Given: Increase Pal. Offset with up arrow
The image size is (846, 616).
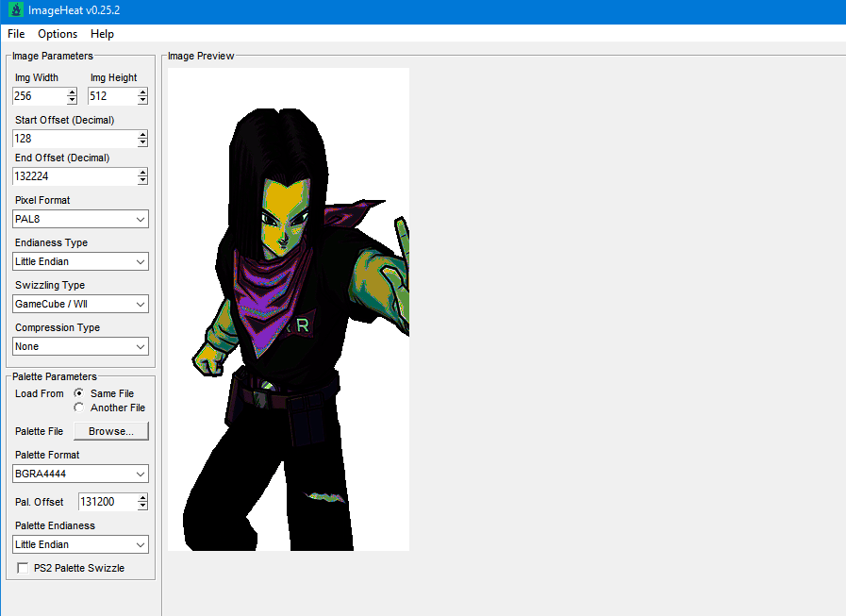Looking at the screenshot, I should point(142,498).
